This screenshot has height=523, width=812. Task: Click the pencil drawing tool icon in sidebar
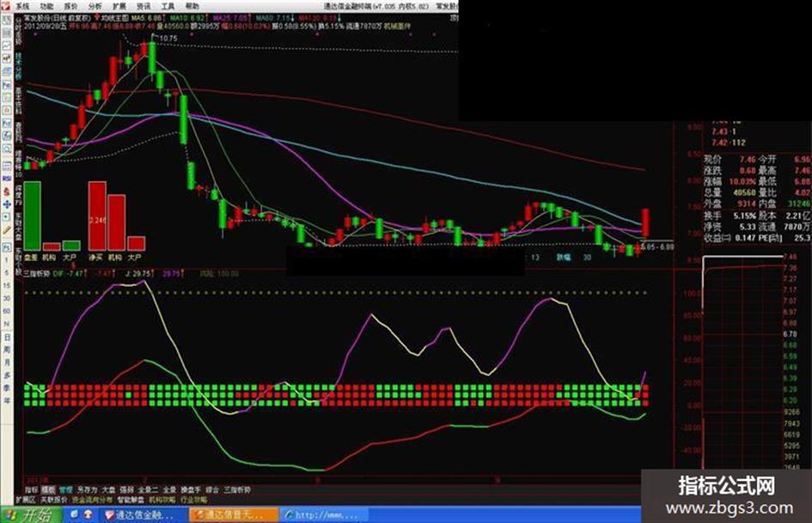click(x=7, y=229)
